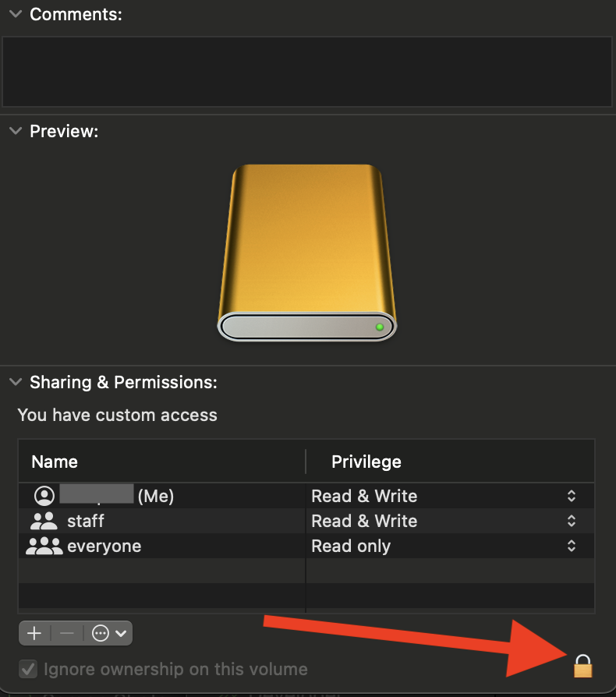Click the external drive preview icon
The image size is (616, 697).
(306, 253)
